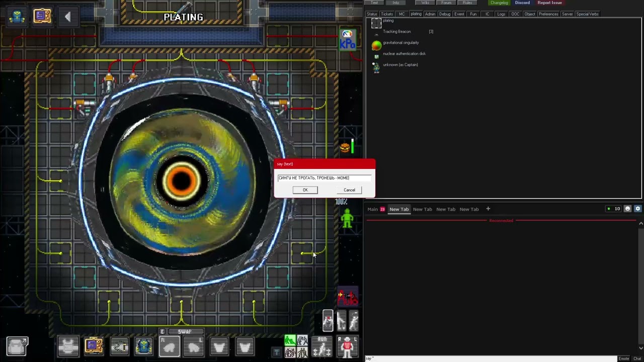Click the say dialog text field
644x362 pixels.
tap(325, 178)
